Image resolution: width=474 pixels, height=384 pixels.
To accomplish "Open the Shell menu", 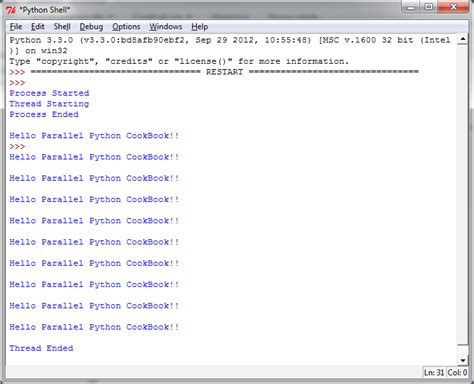I will coord(62,27).
